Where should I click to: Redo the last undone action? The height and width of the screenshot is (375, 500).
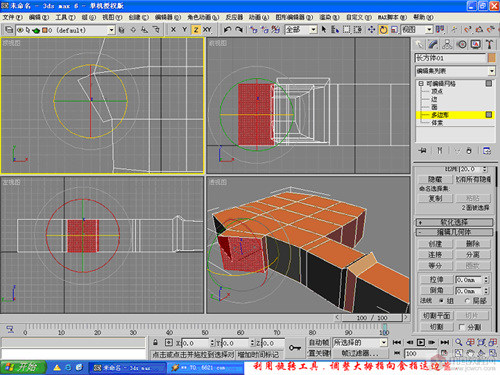[x=239, y=30]
